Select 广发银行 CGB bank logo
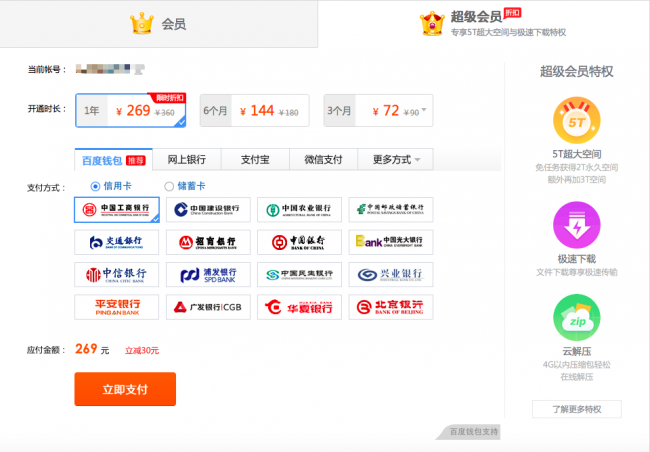This screenshot has height=452, width=650. click(208, 307)
